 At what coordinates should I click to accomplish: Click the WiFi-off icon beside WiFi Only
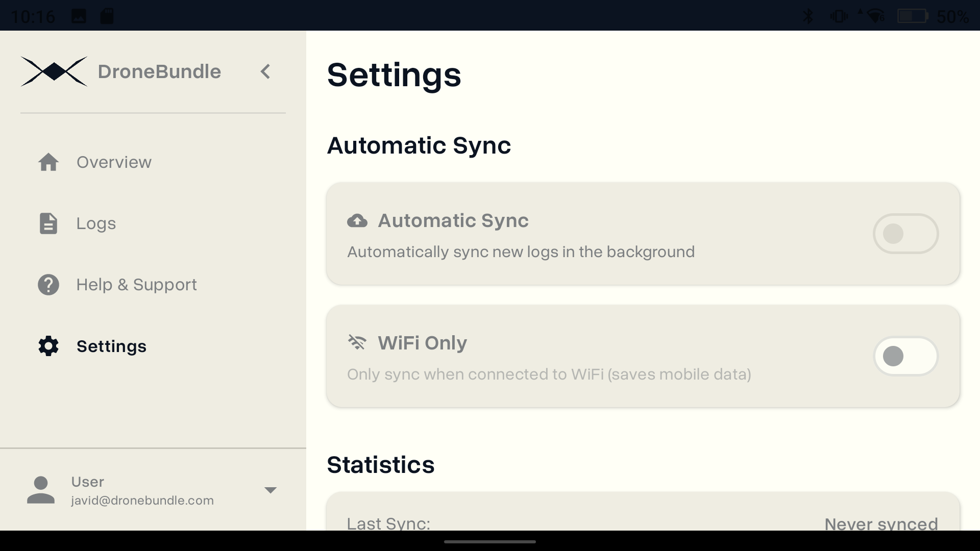click(x=357, y=343)
